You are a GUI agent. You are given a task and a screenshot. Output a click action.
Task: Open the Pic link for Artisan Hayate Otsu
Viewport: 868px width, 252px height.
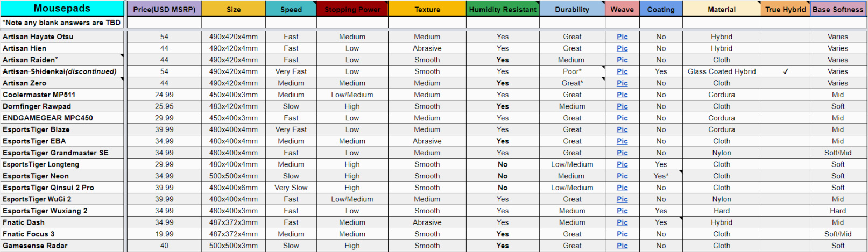[622, 37]
